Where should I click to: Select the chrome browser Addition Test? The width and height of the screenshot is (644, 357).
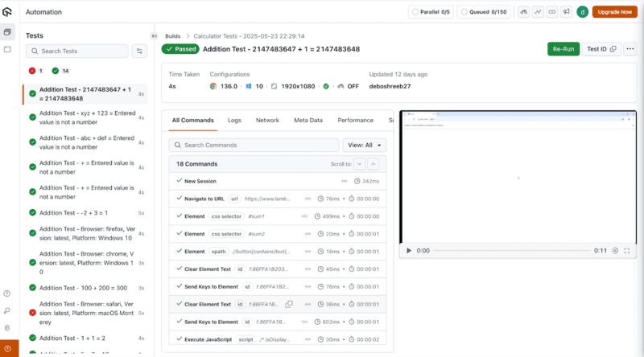[85, 263]
